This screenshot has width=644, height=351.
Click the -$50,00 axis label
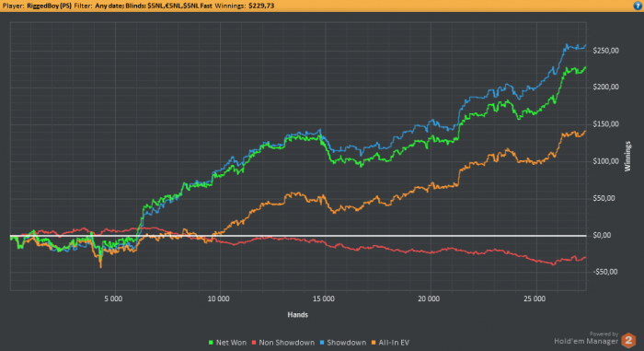point(605,272)
